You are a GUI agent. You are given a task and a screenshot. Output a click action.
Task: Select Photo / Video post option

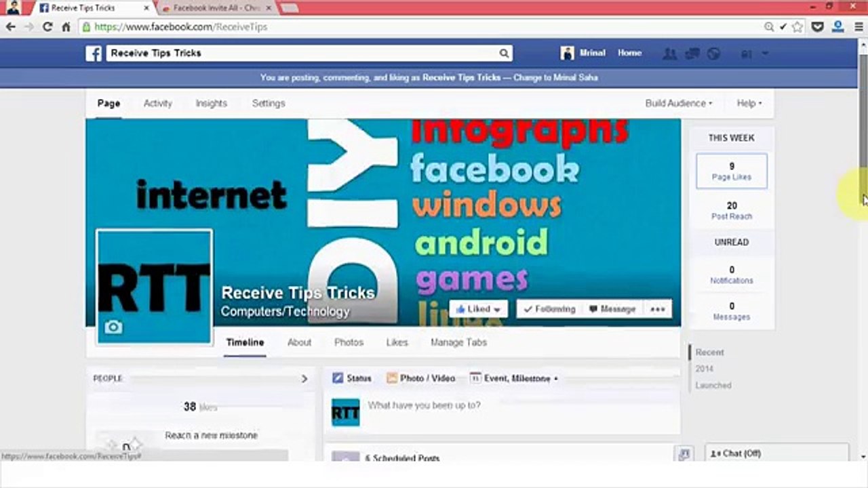click(x=420, y=378)
